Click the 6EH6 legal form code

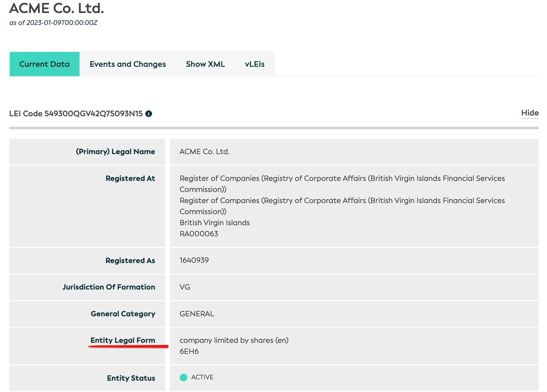[x=189, y=351]
